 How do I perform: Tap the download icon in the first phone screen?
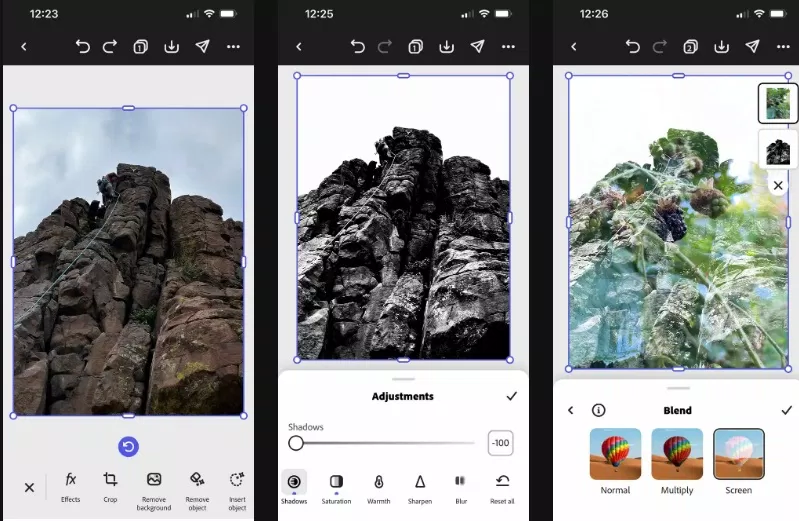(x=172, y=47)
